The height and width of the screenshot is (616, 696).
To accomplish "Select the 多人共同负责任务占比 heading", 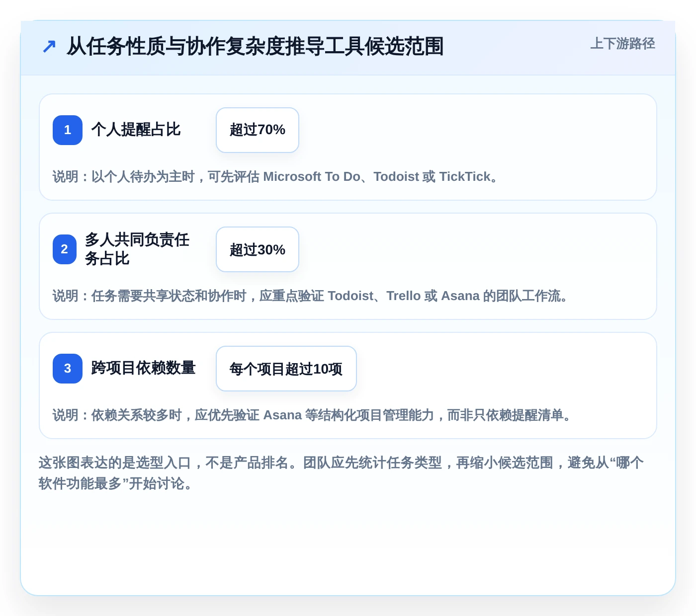I will [x=137, y=249].
